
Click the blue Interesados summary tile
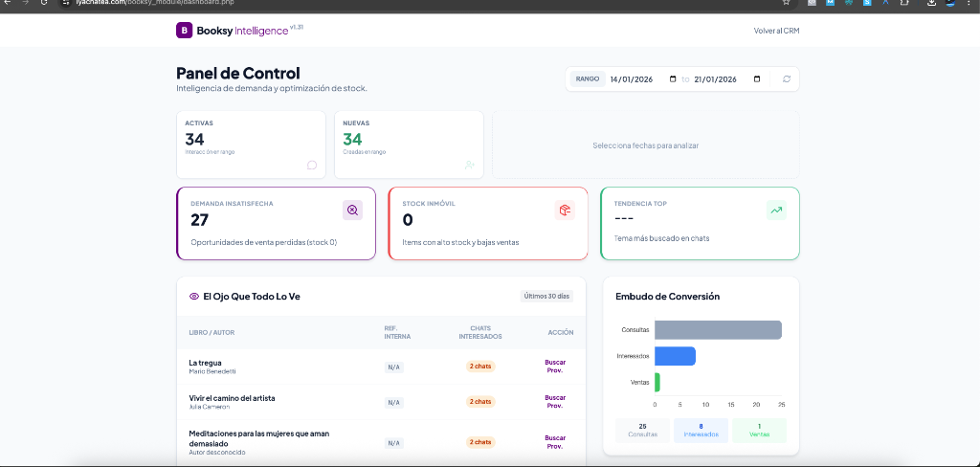point(701,431)
